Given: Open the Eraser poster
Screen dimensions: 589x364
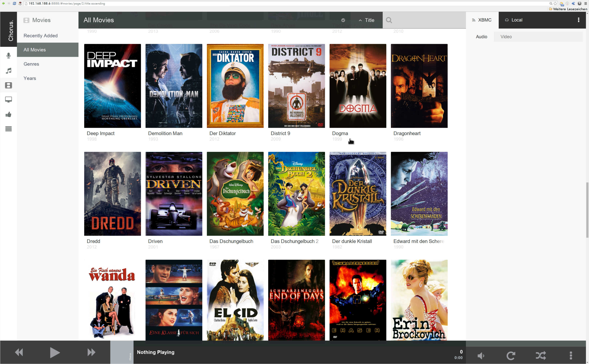Looking at the screenshot, I should (358, 300).
